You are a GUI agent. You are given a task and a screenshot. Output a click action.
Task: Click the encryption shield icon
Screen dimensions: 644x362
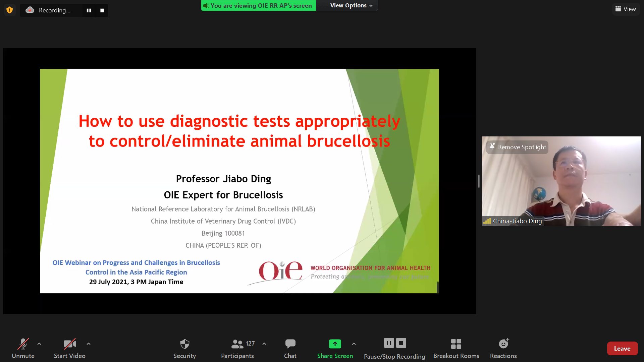10,10
